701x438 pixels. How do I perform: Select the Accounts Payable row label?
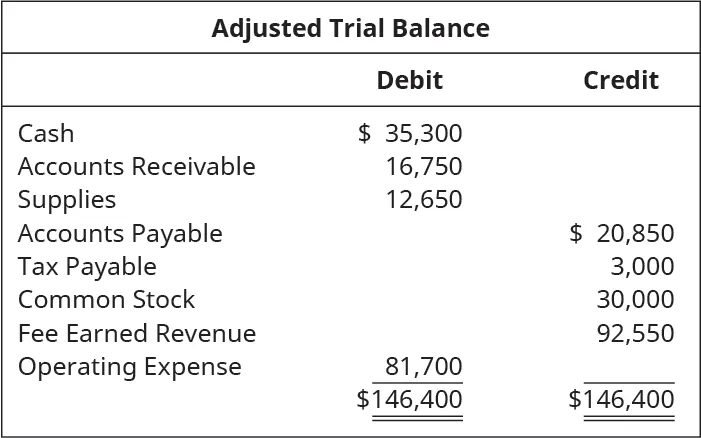pyautogui.click(x=120, y=234)
